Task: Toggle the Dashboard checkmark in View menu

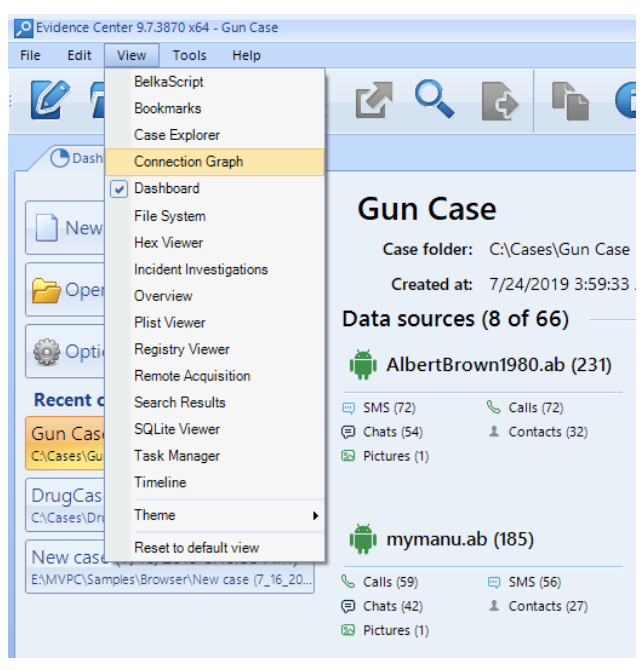Action: point(119,189)
